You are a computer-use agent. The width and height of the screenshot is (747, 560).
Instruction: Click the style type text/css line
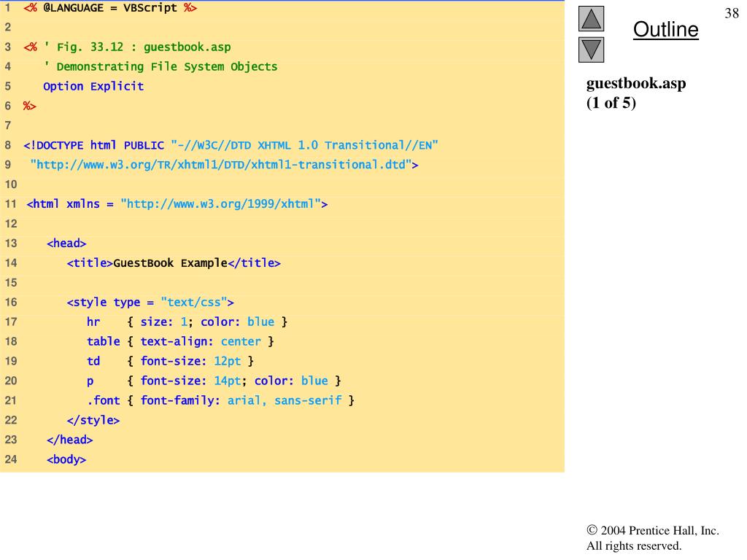pyautogui.click(x=150, y=303)
